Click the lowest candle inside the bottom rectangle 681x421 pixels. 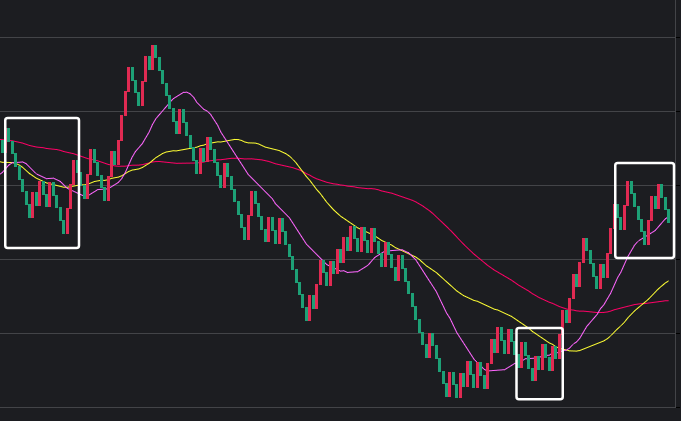pyautogui.click(x=534, y=372)
